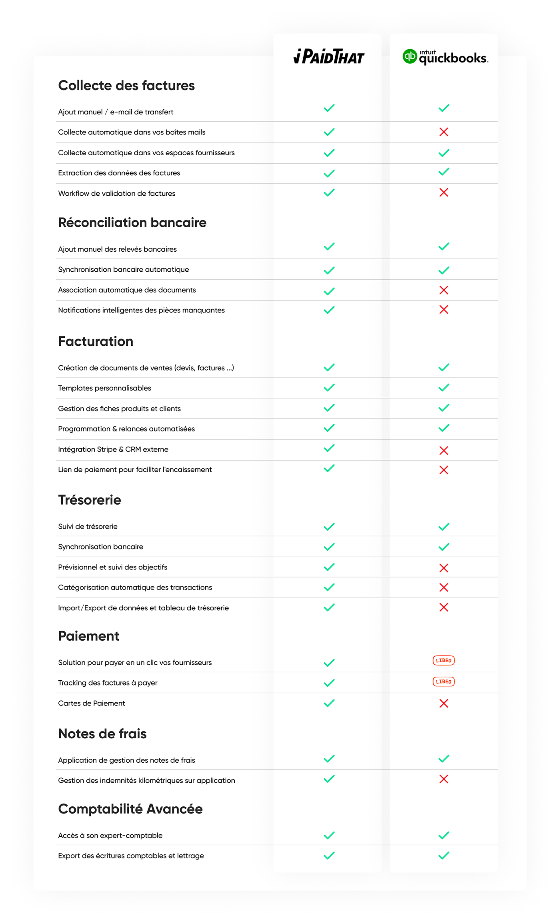Click QuickBooks red cross for Cartes de Paiement
Viewport: 560px width, 924px height.
[x=444, y=703]
